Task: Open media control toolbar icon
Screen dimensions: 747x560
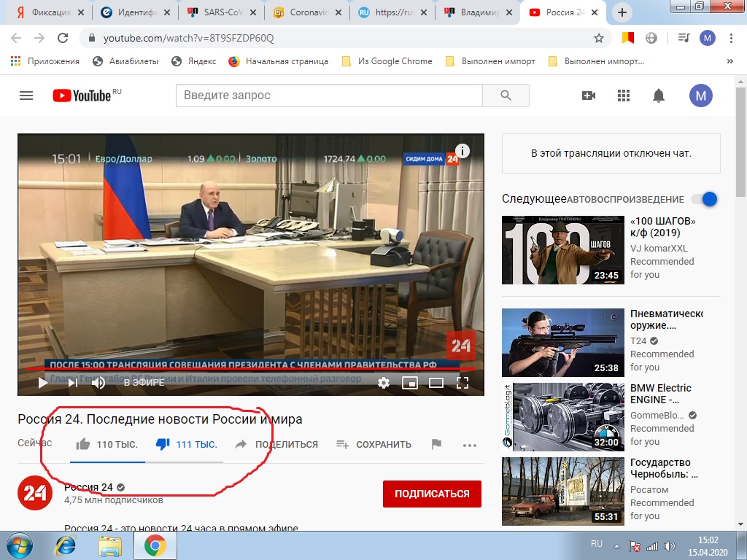Action: coord(684,38)
